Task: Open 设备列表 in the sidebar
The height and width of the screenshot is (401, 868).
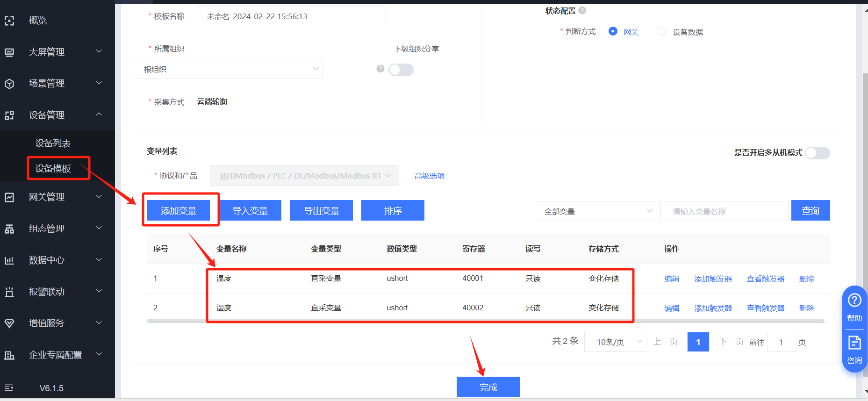Action: [53, 143]
